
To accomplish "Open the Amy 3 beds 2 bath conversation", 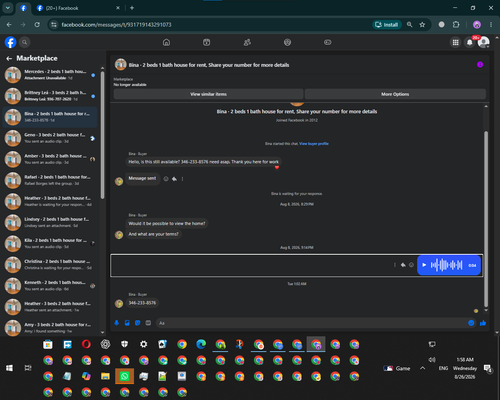I will pos(50,328).
